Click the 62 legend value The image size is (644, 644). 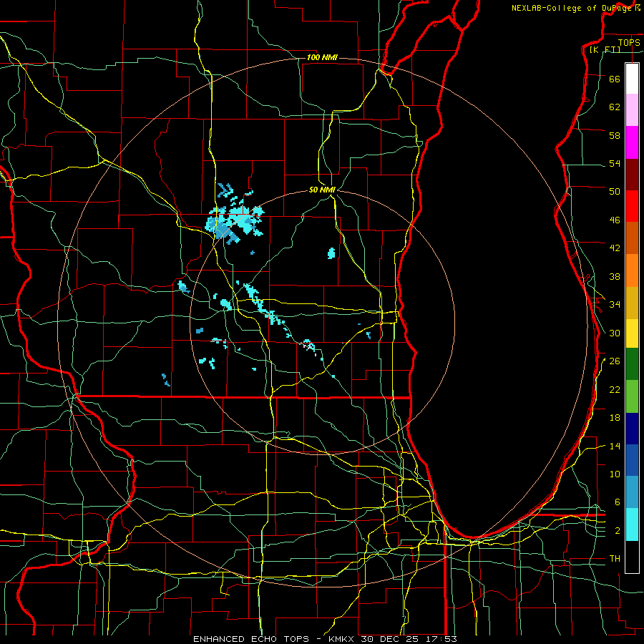coord(615,107)
